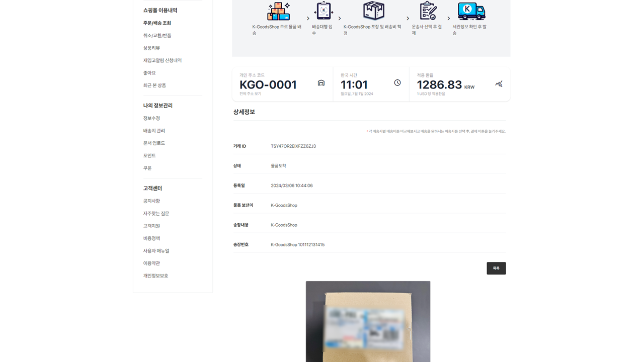The image size is (644, 362).
Task: Go to 상품리뷰 page
Action: (151, 48)
